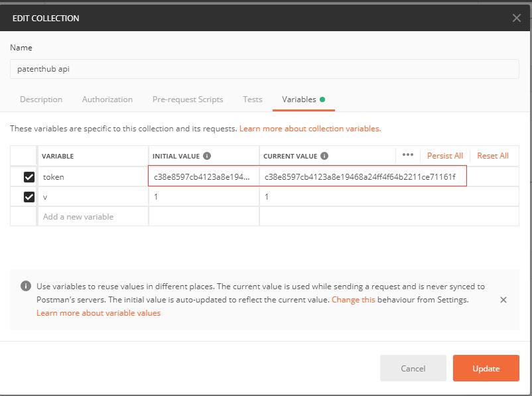
Task: Click Persist All link
Action: click(444, 156)
